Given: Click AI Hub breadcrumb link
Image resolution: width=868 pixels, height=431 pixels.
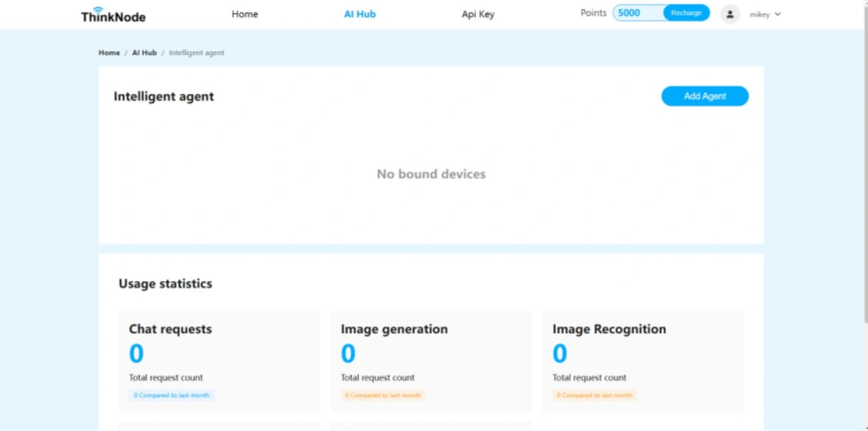Looking at the screenshot, I should pos(144,53).
